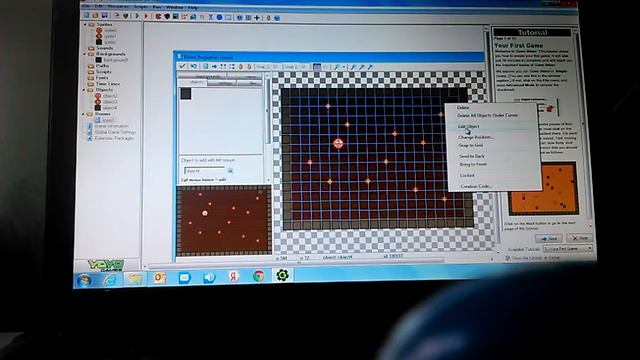Open the File menu
The height and width of the screenshot is (360, 640).
pos(86,7)
